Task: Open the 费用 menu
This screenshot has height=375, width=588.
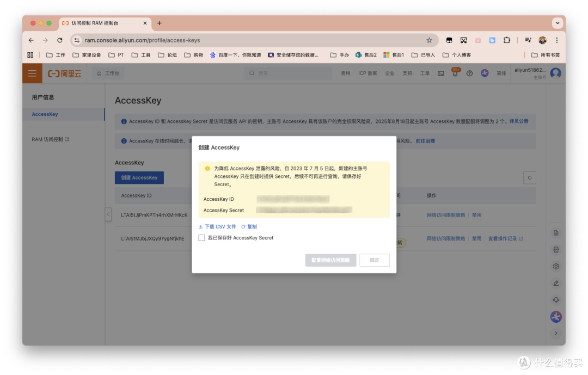Action: coord(345,73)
